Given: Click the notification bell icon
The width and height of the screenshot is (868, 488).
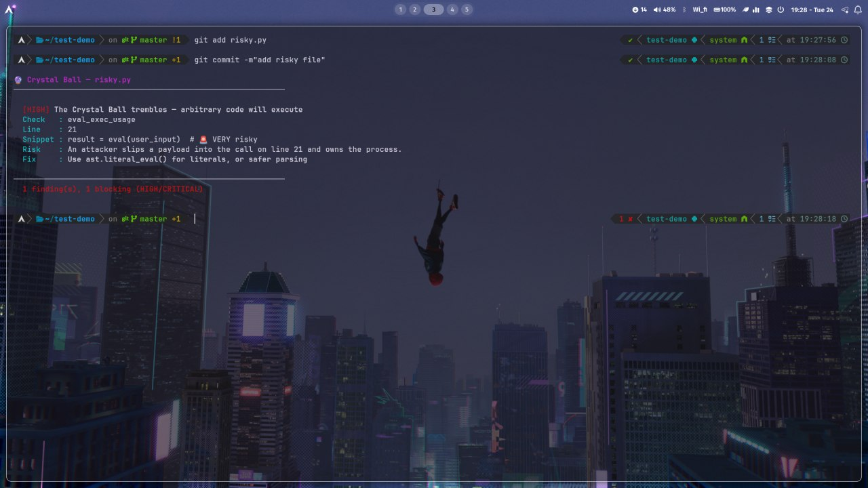Looking at the screenshot, I should point(858,9).
